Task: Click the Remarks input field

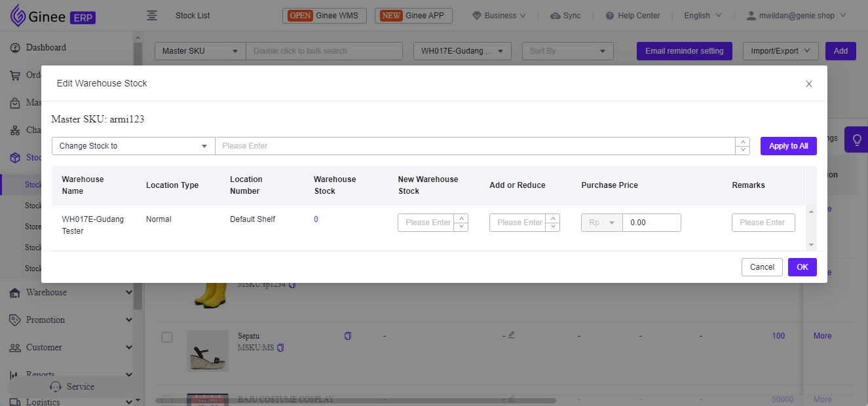Action: (x=763, y=223)
